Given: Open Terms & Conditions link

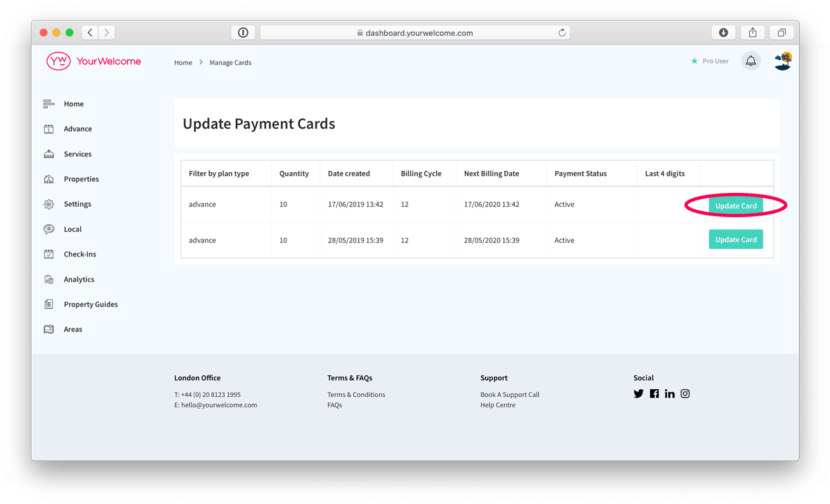Looking at the screenshot, I should pos(356,395).
